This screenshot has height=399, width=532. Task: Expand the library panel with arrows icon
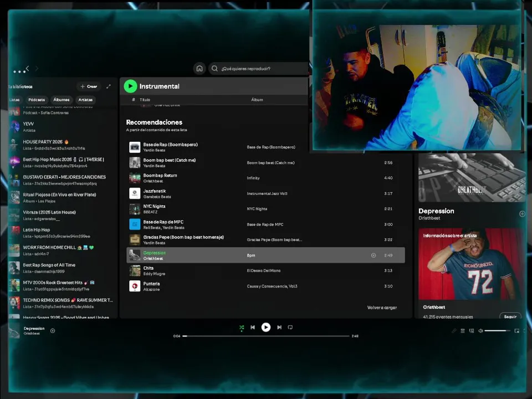[109, 86]
